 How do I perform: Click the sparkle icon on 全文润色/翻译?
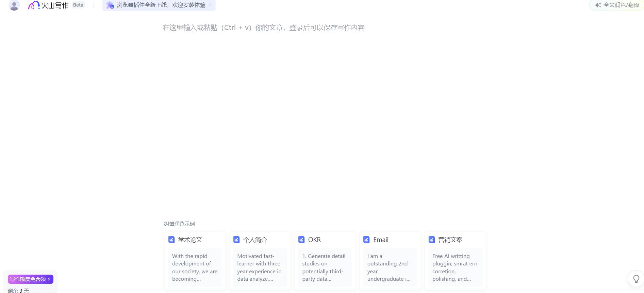(598, 5)
